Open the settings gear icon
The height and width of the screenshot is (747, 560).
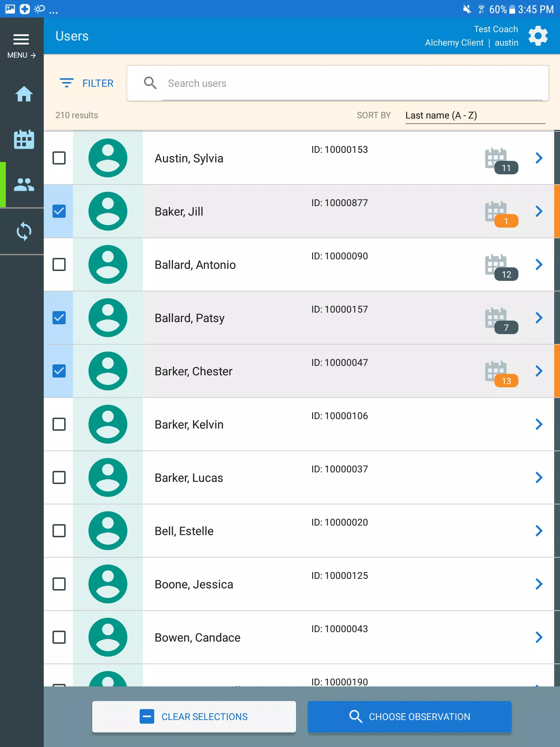tap(538, 36)
